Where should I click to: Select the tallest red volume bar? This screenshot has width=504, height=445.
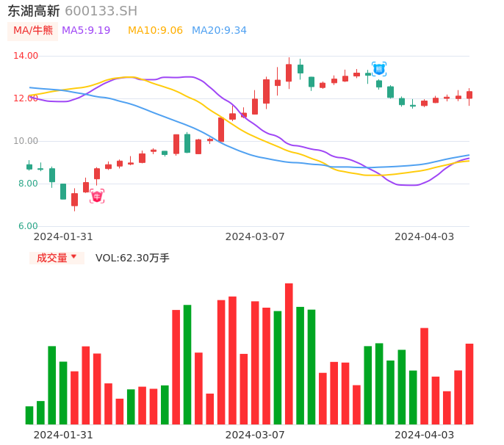[x=289, y=354]
